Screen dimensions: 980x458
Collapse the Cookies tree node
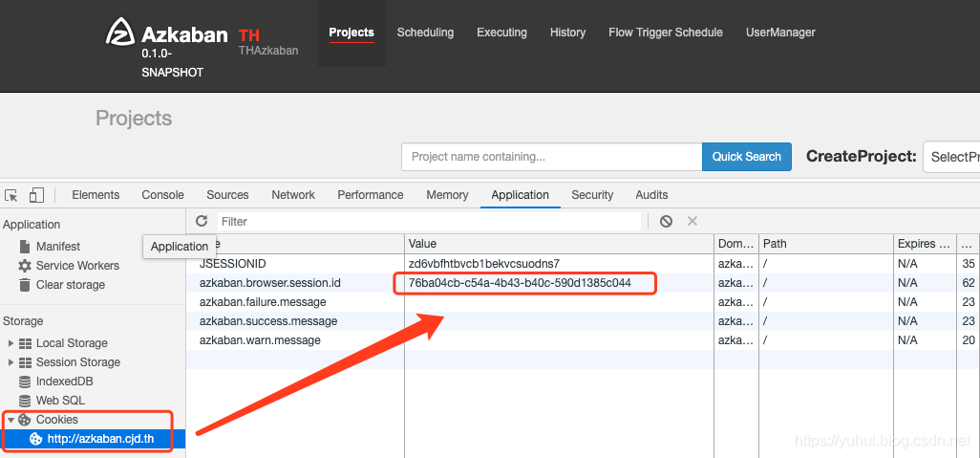pos(10,420)
